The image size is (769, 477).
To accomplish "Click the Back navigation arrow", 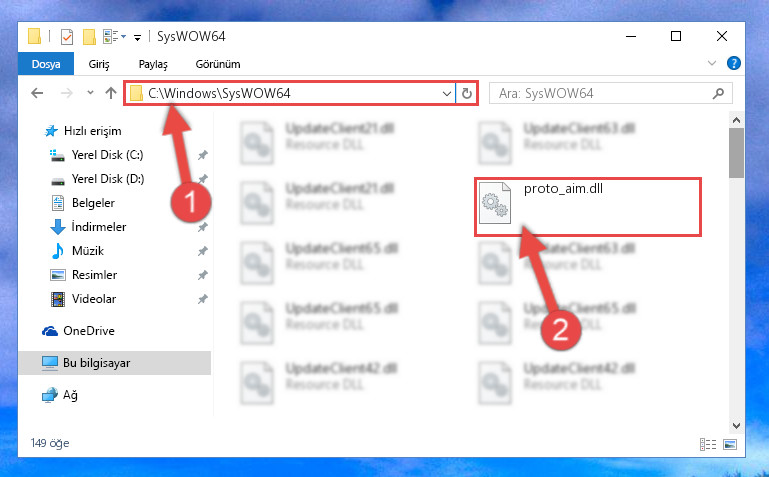I will click(37, 93).
